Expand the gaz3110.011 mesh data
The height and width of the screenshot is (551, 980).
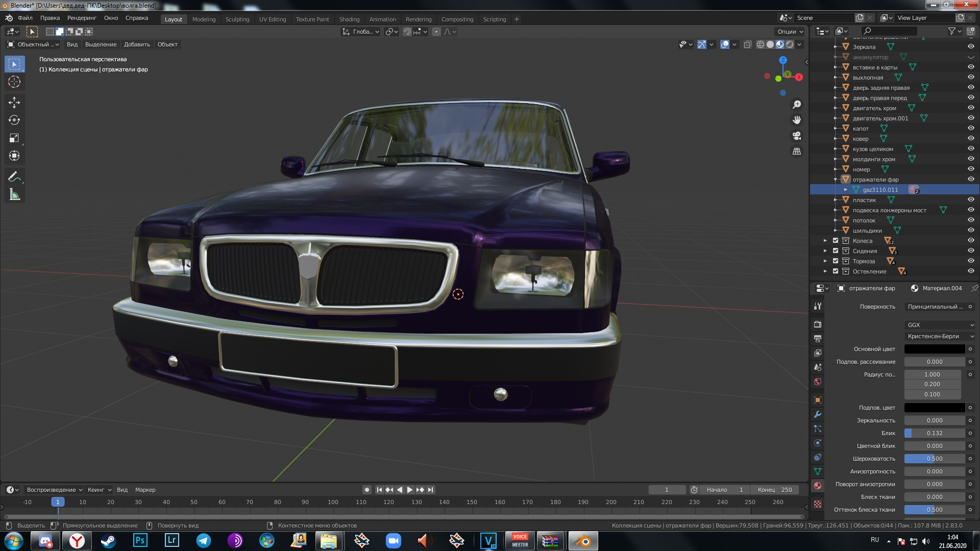(846, 190)
